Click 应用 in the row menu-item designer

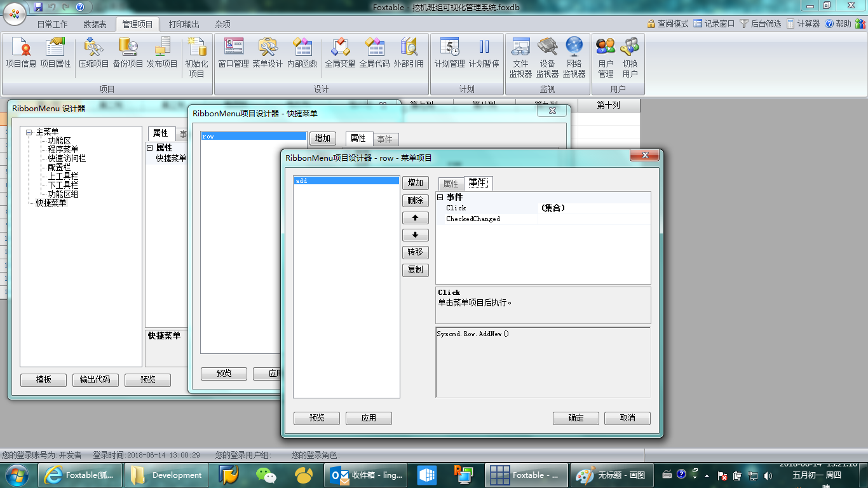tap(369, 418)
